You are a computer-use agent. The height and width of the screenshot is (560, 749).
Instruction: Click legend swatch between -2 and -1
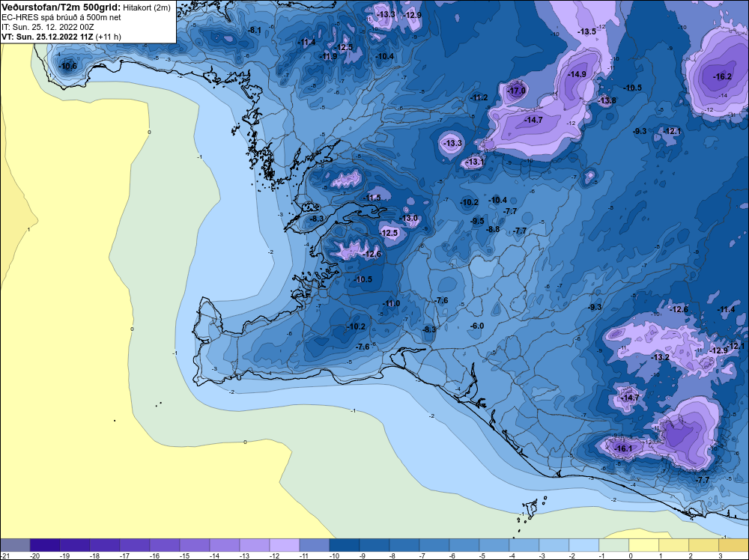[x=584, y=545]
